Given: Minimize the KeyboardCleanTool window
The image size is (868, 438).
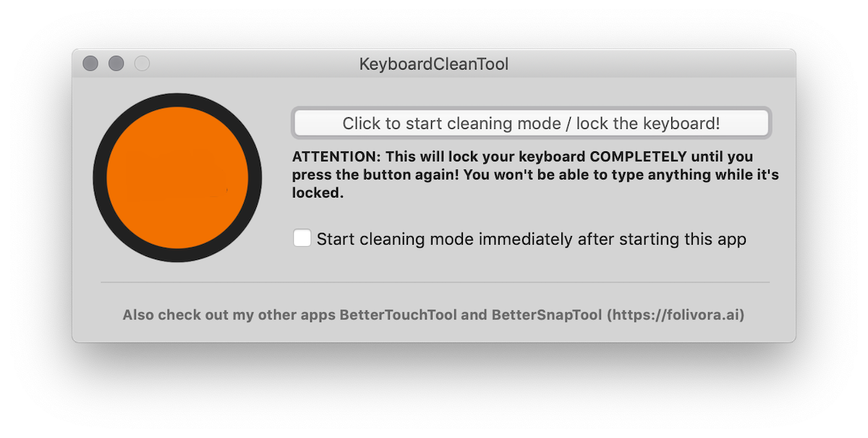Looking at the screenshot, I should point(116,64).
